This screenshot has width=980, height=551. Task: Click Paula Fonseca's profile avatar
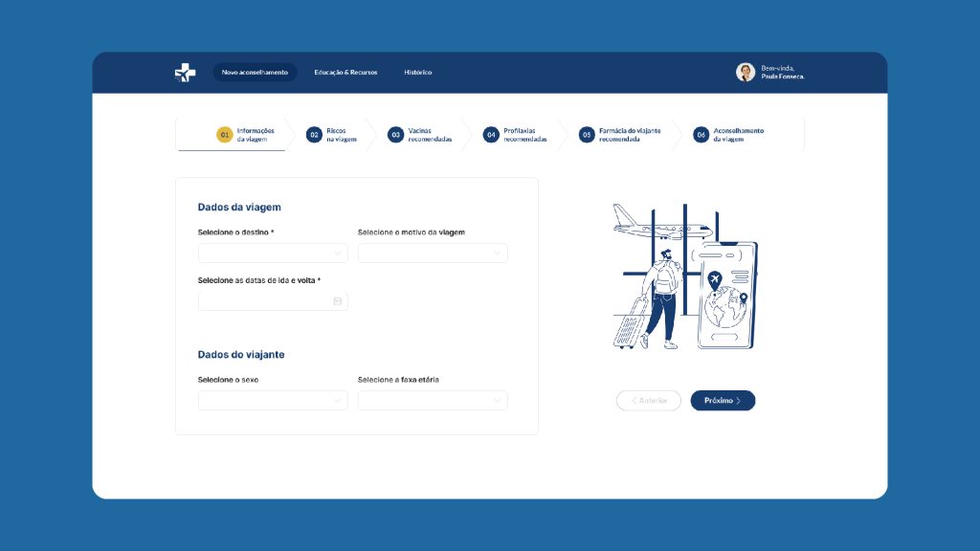[x=745, y=73]
